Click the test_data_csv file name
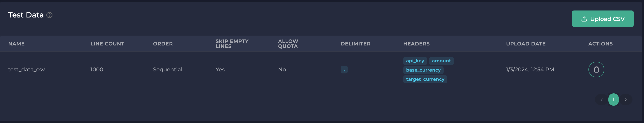644x123 pixels. (x=27, y=70)
